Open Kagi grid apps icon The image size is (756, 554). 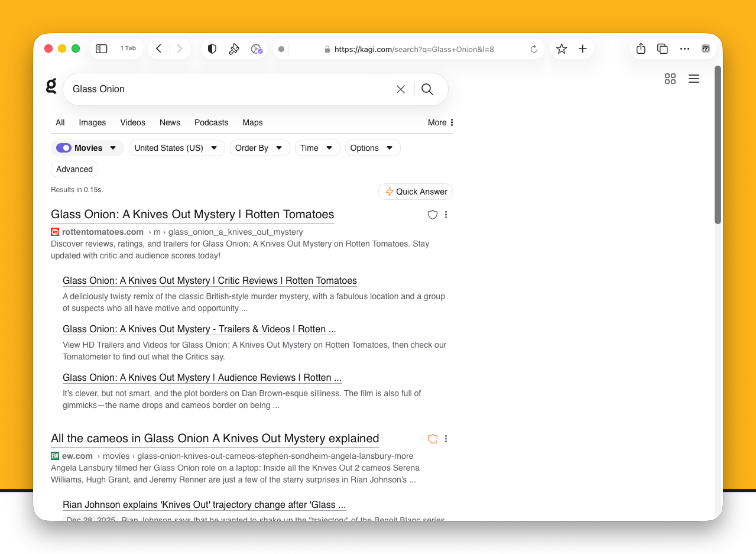(670, 79)
